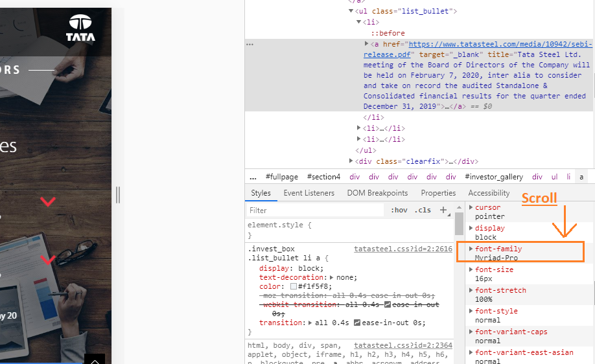Expand the text-decoration shorthand value

332,278
